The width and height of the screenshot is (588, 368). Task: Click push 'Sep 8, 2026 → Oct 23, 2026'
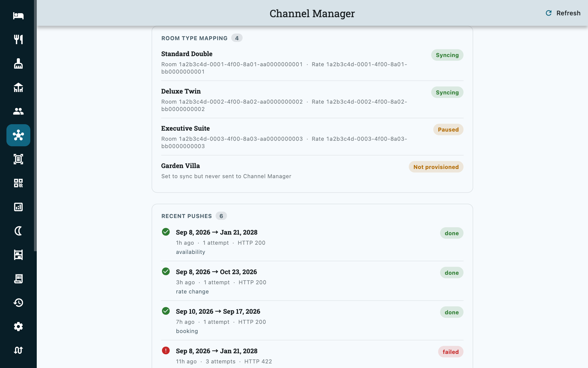coord(216,272)
